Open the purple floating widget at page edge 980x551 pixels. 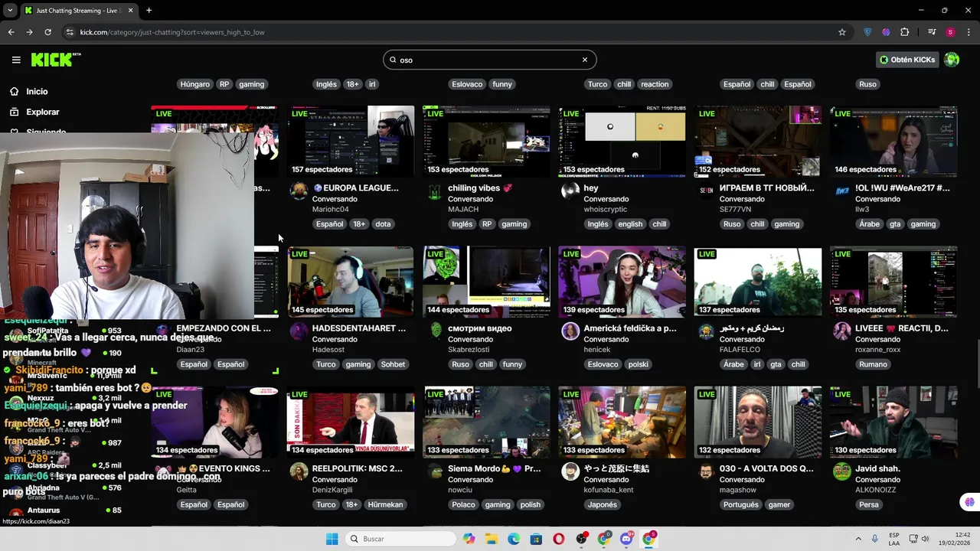pos(969,502)
